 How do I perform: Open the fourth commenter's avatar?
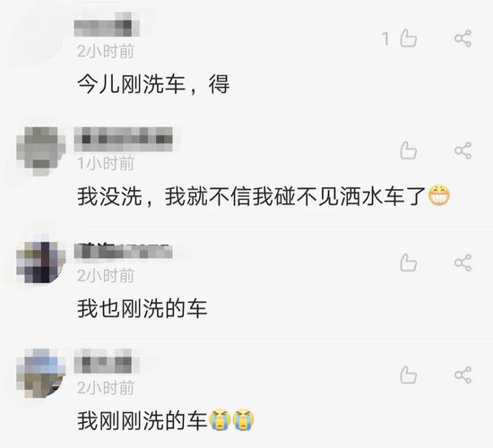pos(41,373)
